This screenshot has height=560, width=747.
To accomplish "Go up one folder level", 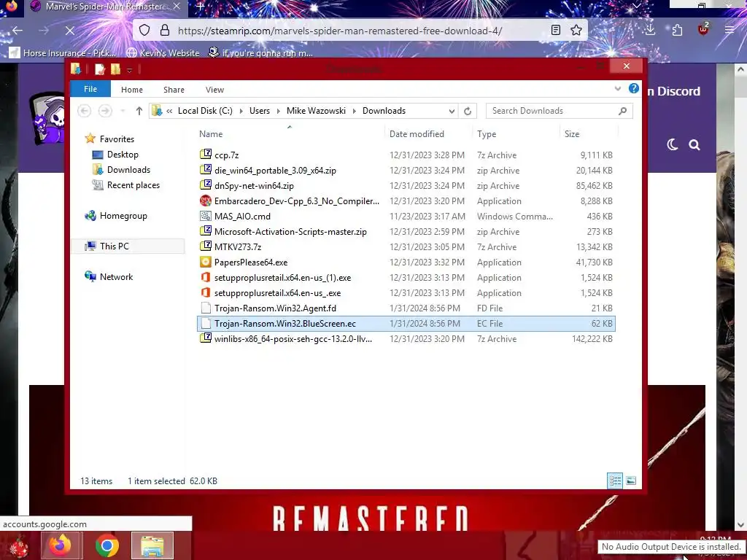I will pos(139,111).
